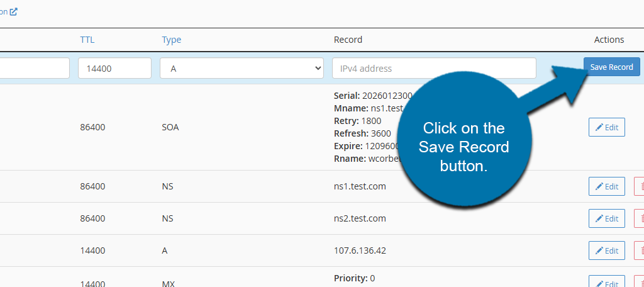Screen dimensions: 644x287
Task: Focus the IPv4 address input field
Action: 434,68
